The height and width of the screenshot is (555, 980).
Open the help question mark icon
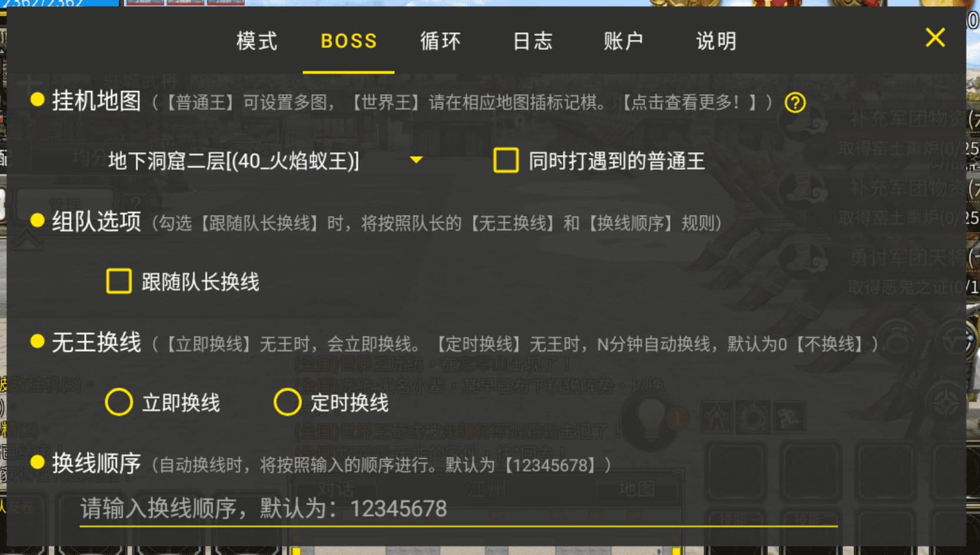point(795,103)
